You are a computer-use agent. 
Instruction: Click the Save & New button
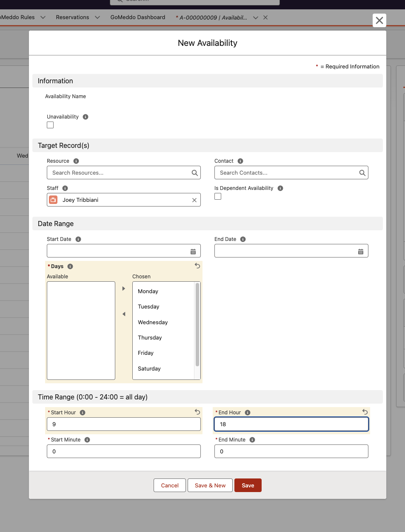210,485
